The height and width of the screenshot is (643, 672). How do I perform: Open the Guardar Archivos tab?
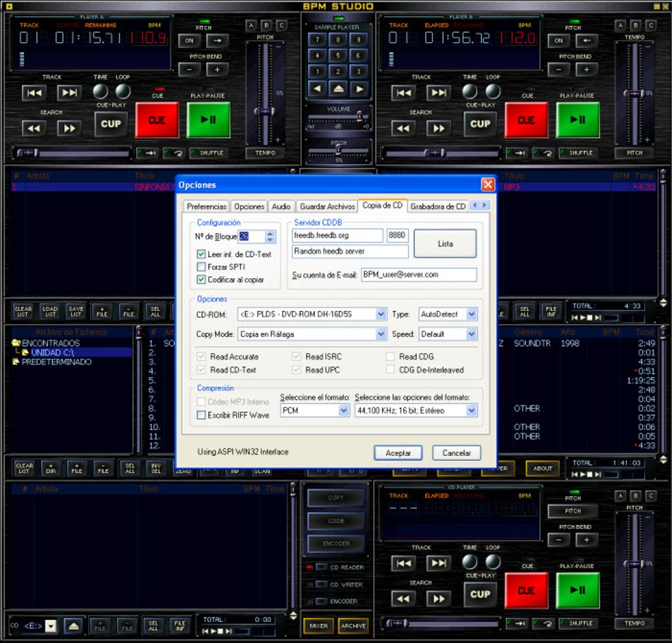tap(327, 206)
